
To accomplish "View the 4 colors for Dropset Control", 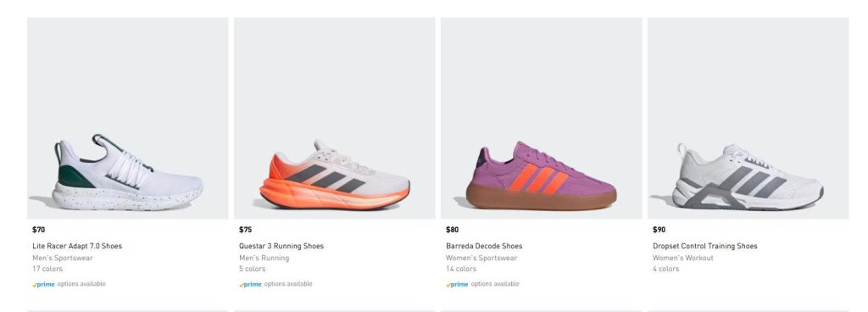I will 666,269.
